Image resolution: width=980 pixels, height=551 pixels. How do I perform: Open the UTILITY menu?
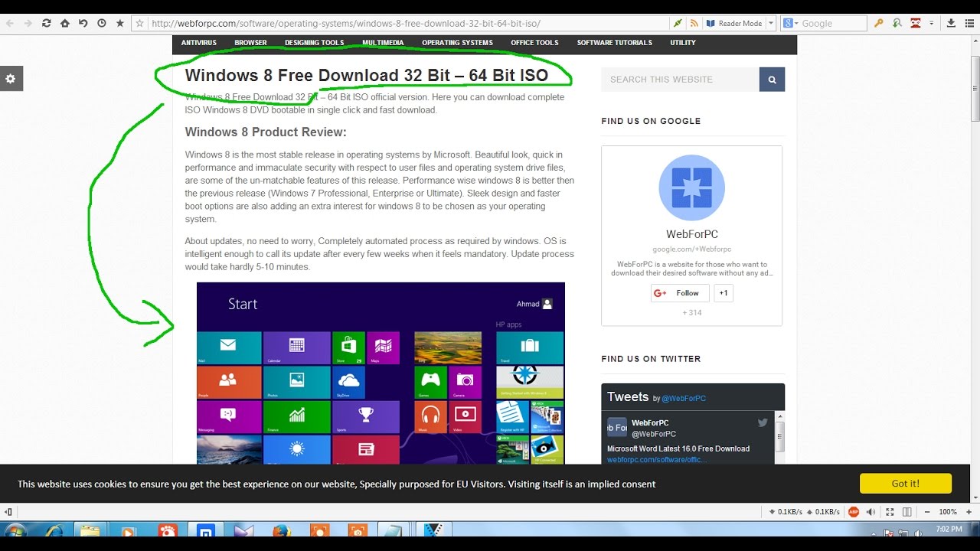683,43
